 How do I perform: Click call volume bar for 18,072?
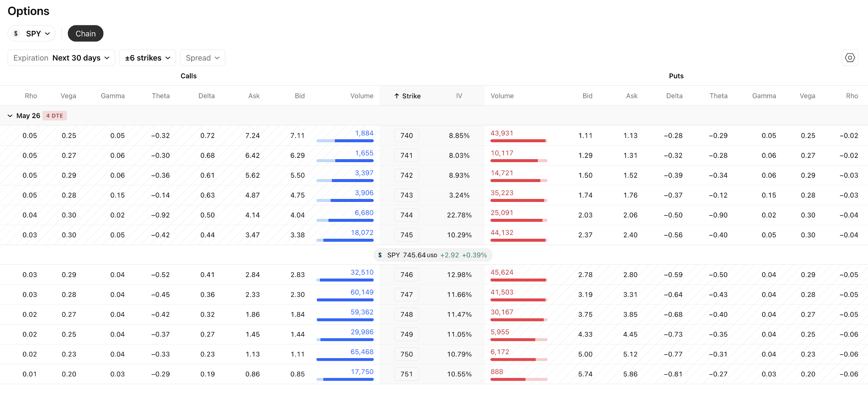point(345,240)
